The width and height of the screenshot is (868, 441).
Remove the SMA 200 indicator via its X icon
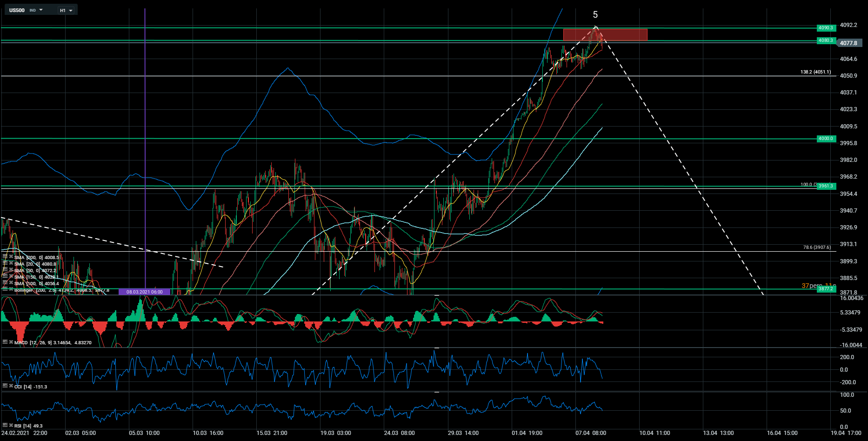[11, 257]
